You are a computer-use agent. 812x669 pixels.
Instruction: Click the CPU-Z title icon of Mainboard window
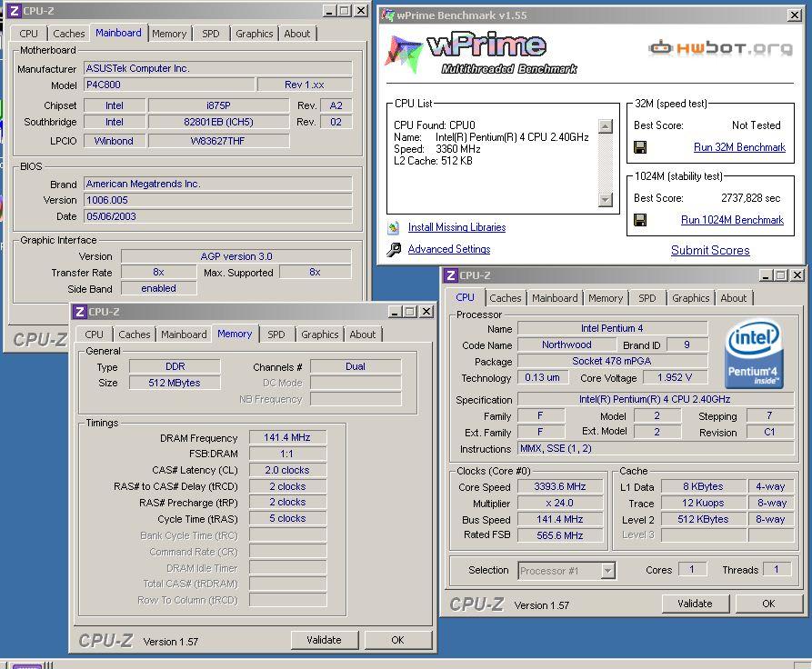[14, 10]
